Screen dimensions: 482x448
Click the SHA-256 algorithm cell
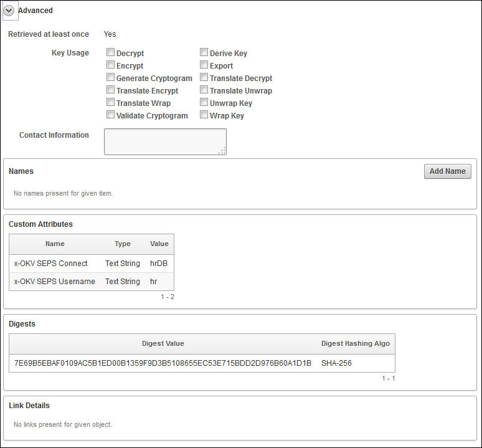click(336, 363)
